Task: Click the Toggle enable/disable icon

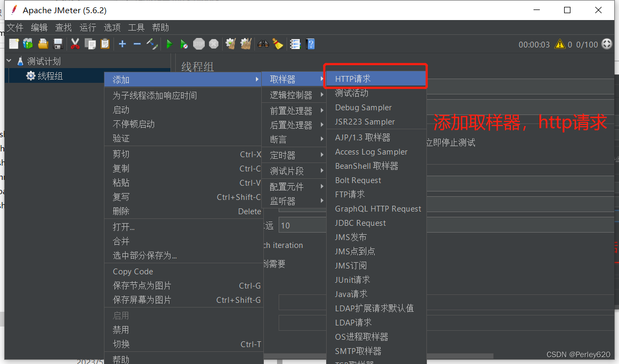Action: [152, 44]
